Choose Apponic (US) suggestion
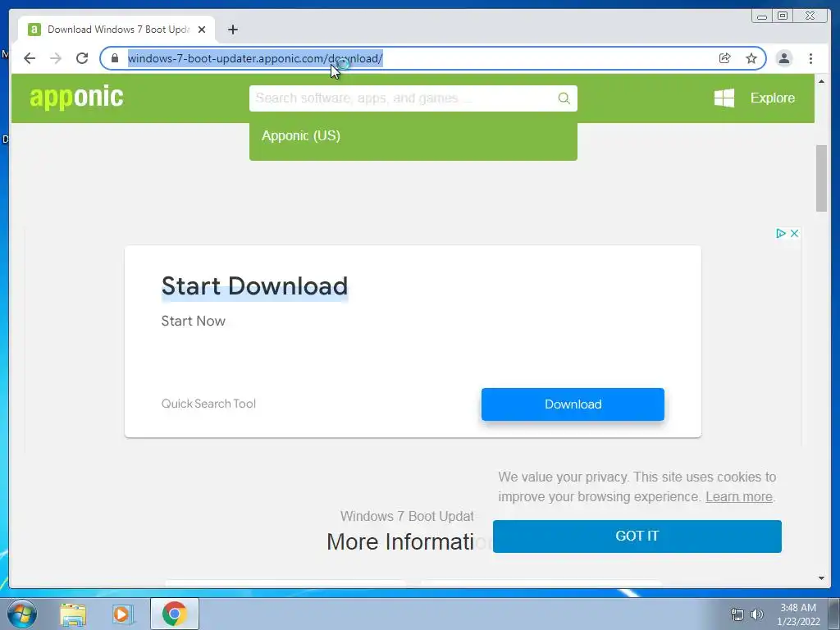This screenshot has height=630, width=840. pos(300,136)
